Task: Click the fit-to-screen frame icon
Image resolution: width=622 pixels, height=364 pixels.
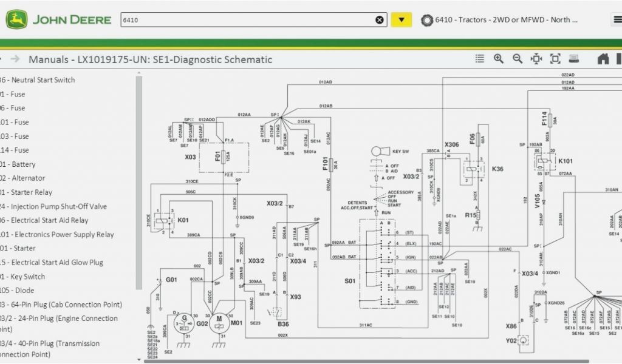Action: click(x=555, y=59)
